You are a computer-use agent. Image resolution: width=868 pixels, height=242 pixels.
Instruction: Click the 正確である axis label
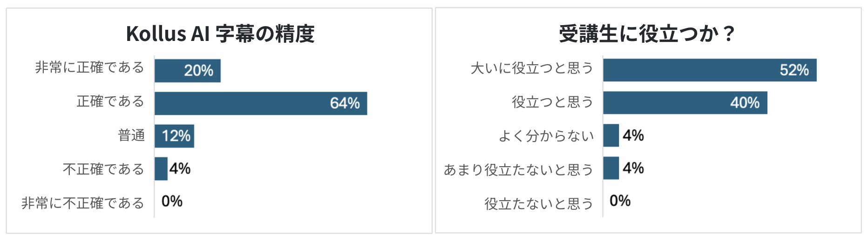click(110, 101)
